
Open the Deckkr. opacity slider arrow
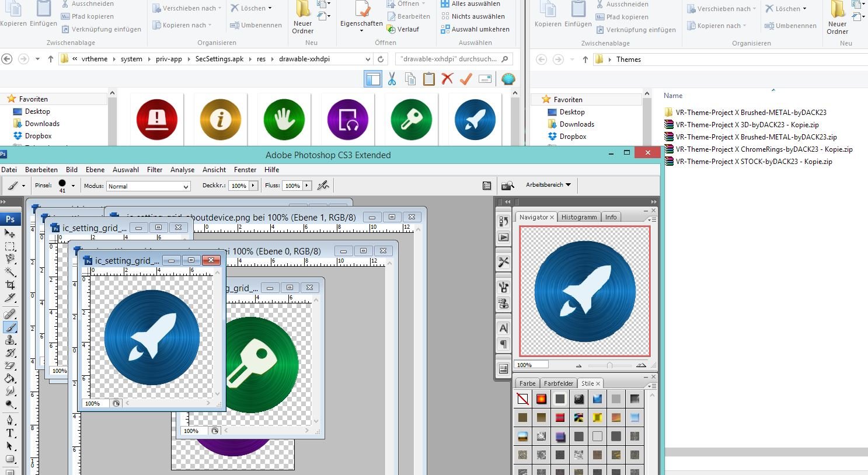253,186
